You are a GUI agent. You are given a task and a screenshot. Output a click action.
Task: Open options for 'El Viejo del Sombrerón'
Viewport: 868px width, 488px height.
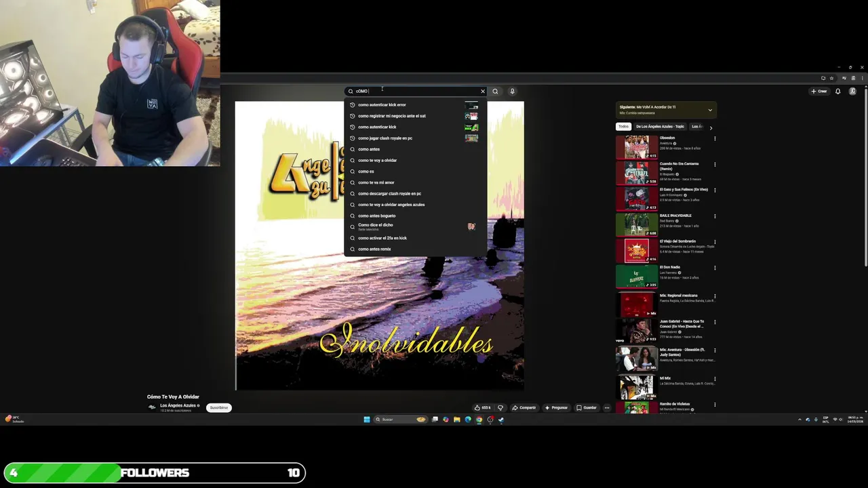point(715,242)
